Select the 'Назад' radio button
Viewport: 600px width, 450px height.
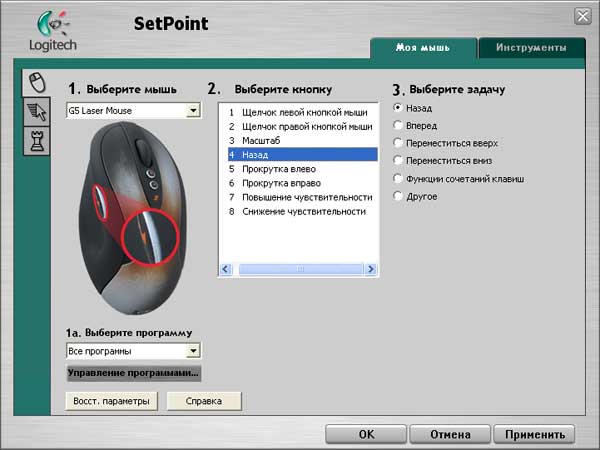(399, 107)
